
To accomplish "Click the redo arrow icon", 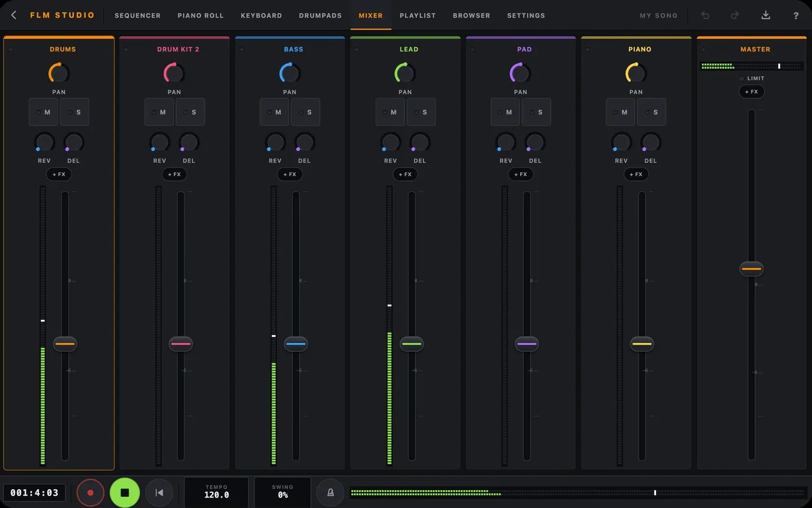I will (735, 15).
